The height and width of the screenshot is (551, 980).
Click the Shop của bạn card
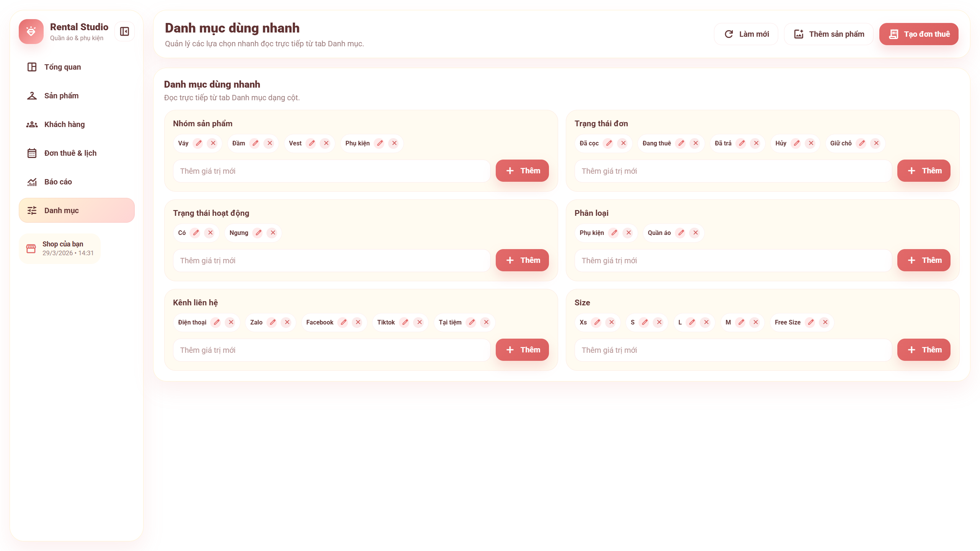60,249
